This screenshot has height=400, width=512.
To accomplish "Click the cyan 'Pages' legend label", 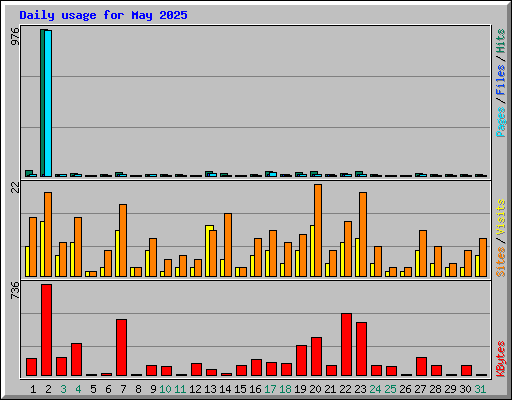I will click(501, 122).
